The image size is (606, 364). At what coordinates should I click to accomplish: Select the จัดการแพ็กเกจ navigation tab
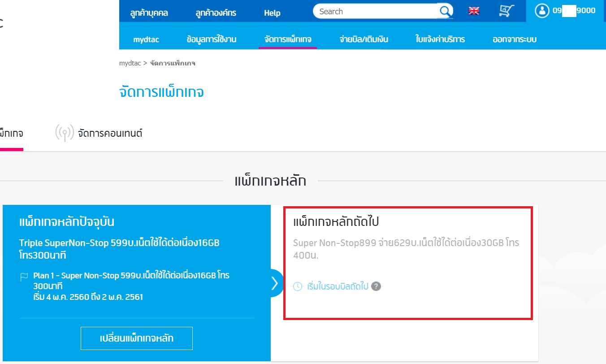(x=288, y=39)
